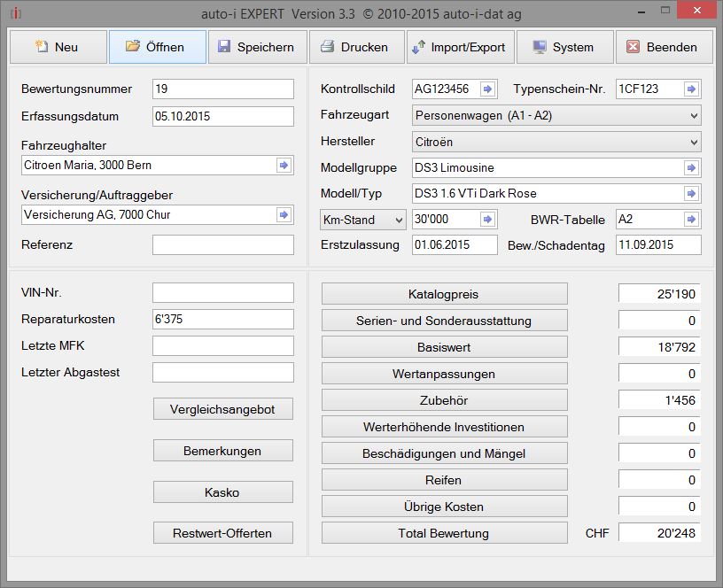
Task: Open the Reifen valuation button
Action: coord(444,480)
